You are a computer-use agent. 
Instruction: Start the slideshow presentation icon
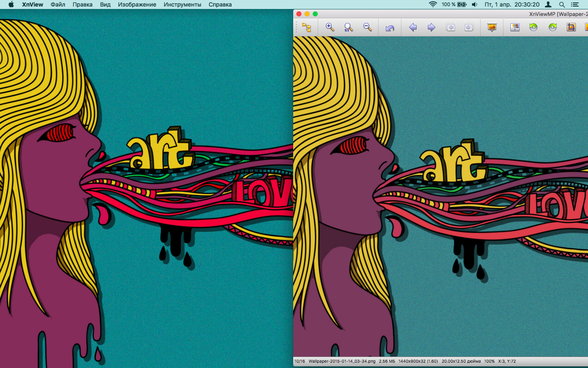click(492, 27)
